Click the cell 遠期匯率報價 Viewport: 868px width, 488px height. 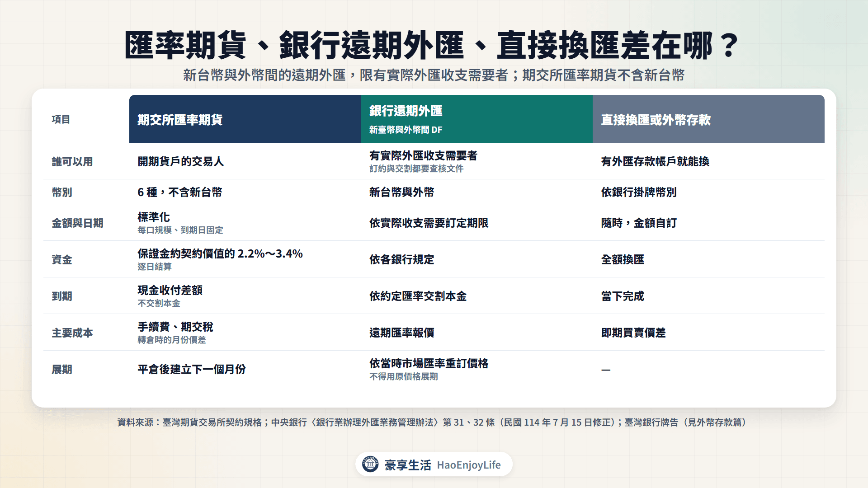401,333
